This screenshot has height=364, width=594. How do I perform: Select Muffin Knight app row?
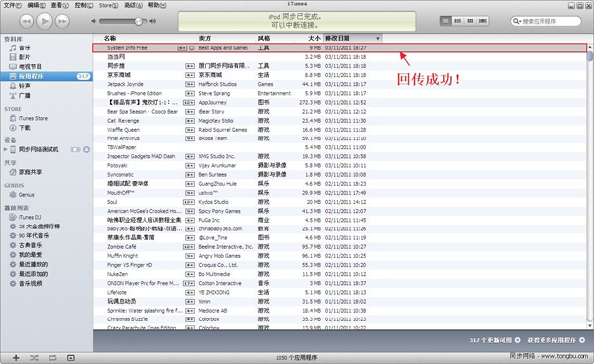340,256
